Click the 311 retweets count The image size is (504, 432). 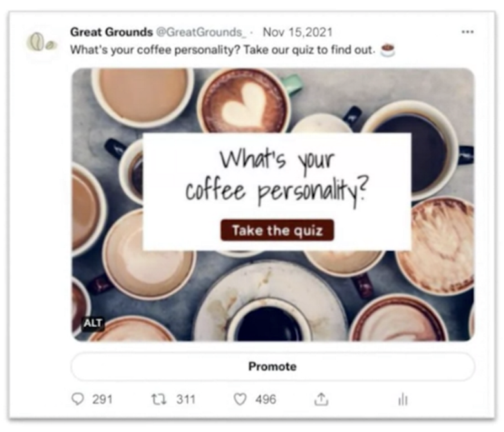coord(186,400)
